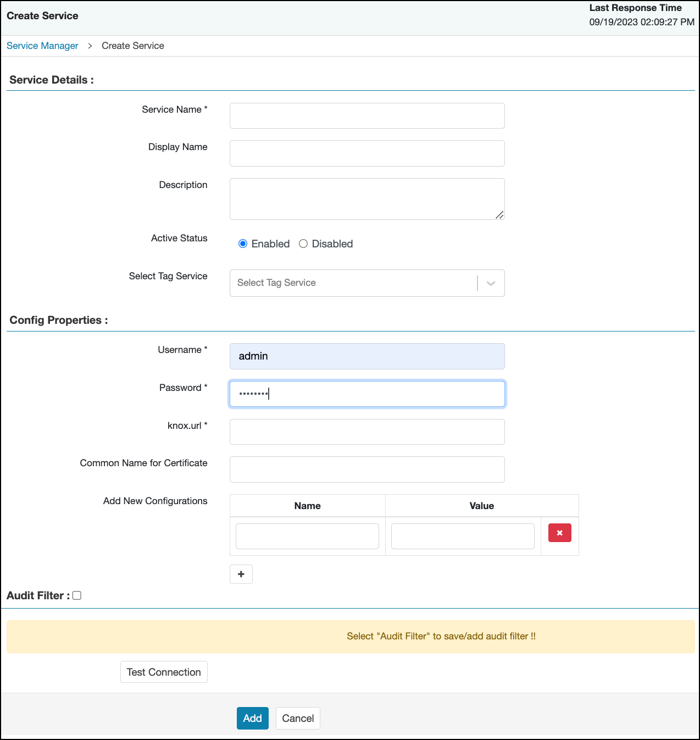Select the Enabled radio button
The height and width of the screenshot is (740, 700).
[243, 244]
